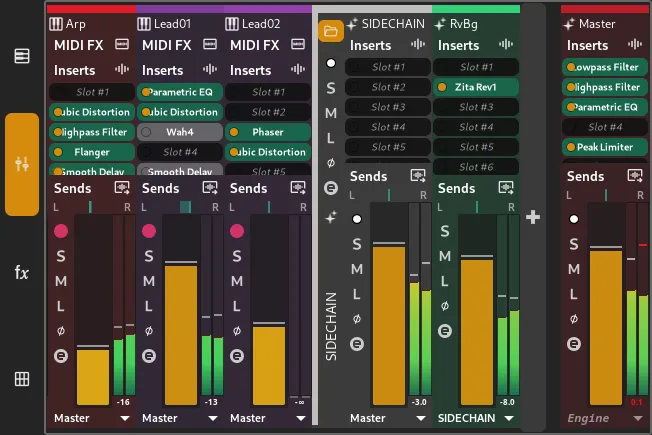Click empty Slot #4 on Master inserts
This screenshot has height=435, width=652.
click(605, 127)
